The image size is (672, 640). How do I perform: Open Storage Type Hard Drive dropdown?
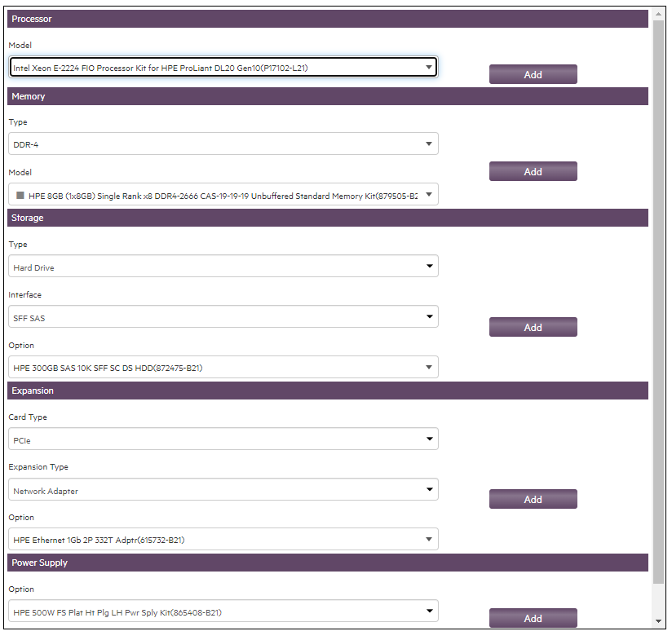[x=223, y=267]
